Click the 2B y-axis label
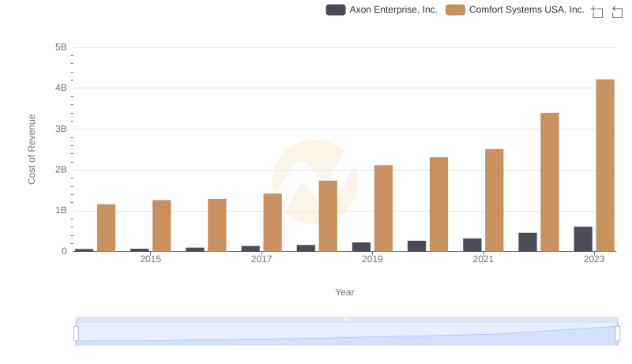The image size is (632, 364). point(61,170)
